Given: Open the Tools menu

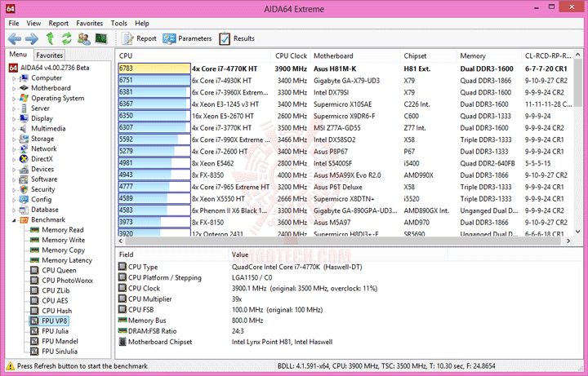Looking at the screenshot, I should [x=119, y=23].
